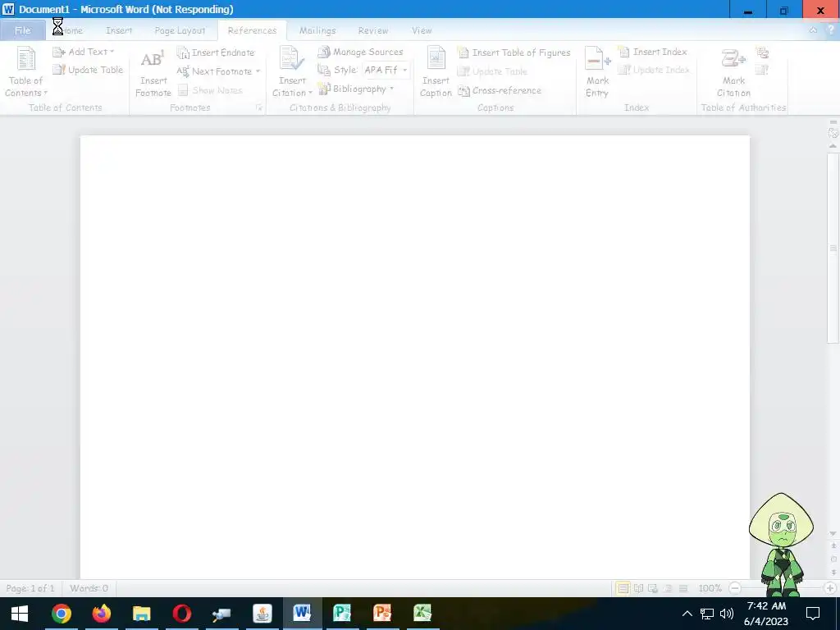Open the Windows Start menu
This screenshot has width=840, height=630.
click(x=20, y=614)
